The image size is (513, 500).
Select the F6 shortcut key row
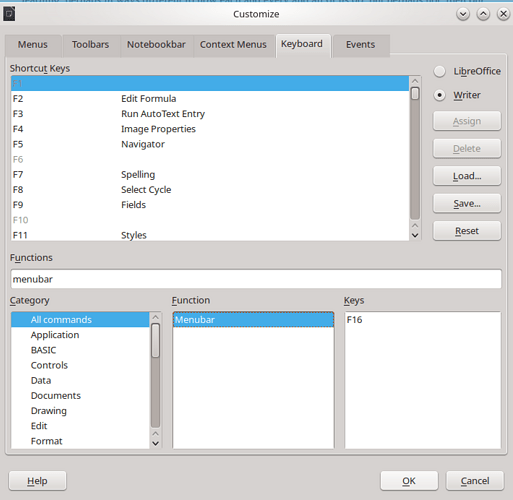210,159
